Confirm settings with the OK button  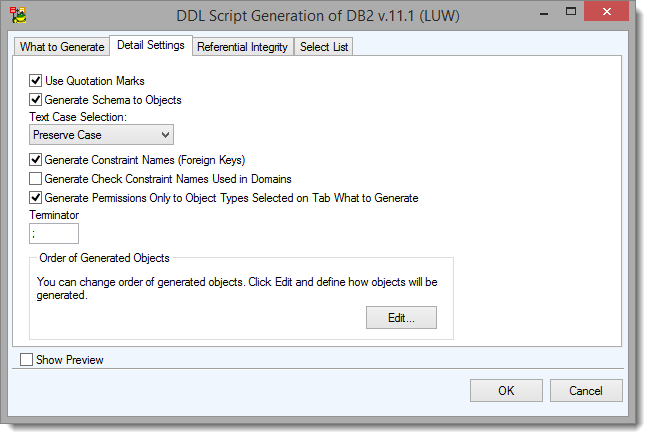pos(506,390)
